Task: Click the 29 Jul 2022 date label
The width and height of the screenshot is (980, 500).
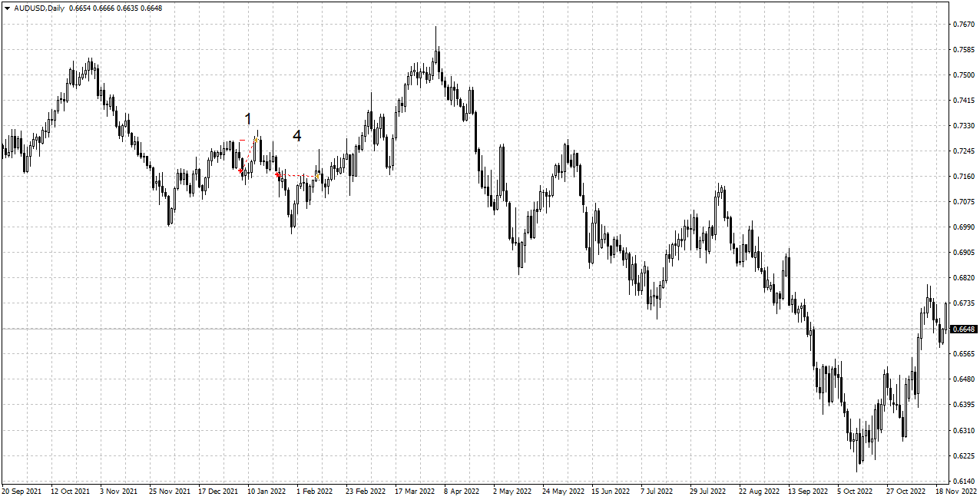Action: pos(709,490)
